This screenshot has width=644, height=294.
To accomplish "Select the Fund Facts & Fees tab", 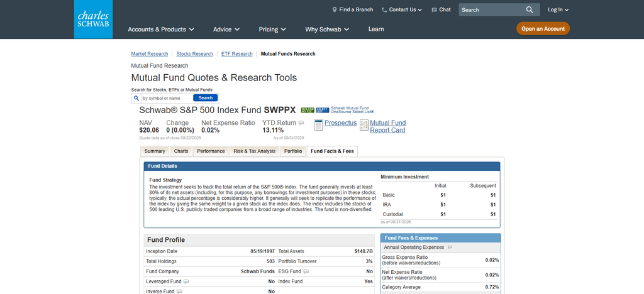I will pyautogui.click(x=332, y=151).
